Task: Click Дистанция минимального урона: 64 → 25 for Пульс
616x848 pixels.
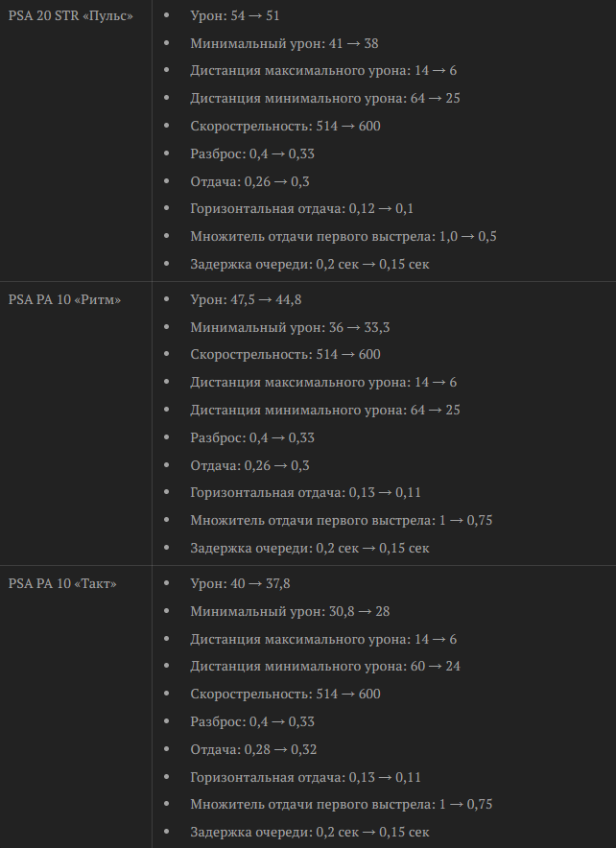Action: [325, 99]
